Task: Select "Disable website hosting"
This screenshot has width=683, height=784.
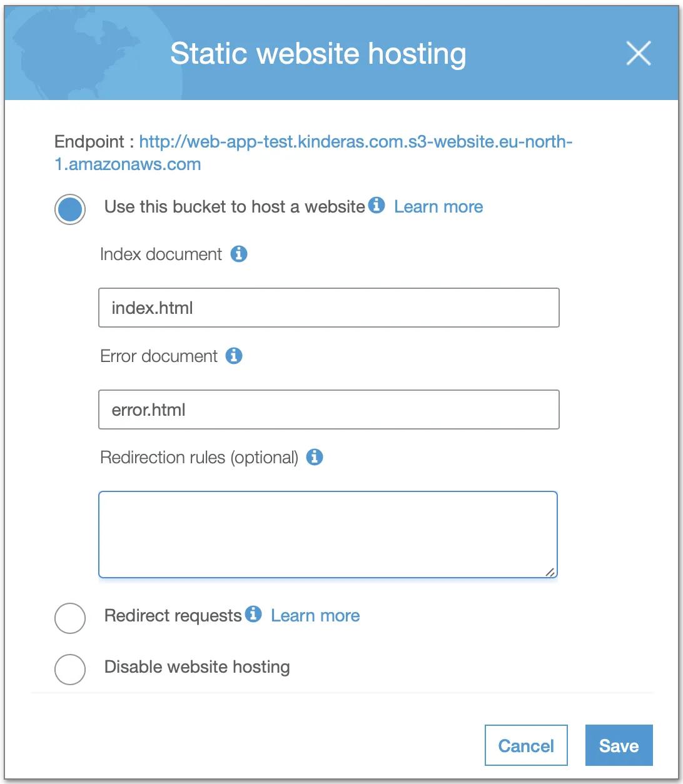Action: (69, 670)
